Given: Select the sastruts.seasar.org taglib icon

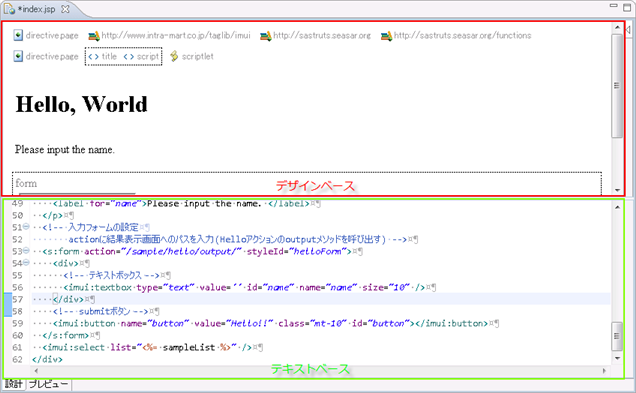Looking at the screenshot, I should 266,36.
